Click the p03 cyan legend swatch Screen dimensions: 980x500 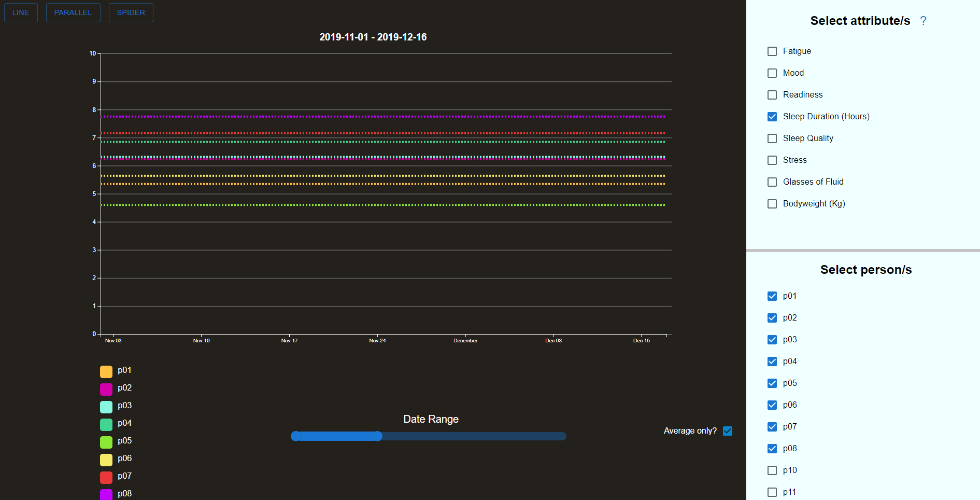point(106,407)
